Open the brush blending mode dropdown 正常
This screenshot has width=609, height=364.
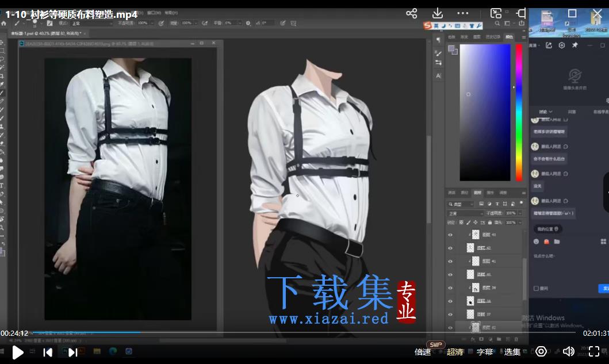[x=91, y=24]
